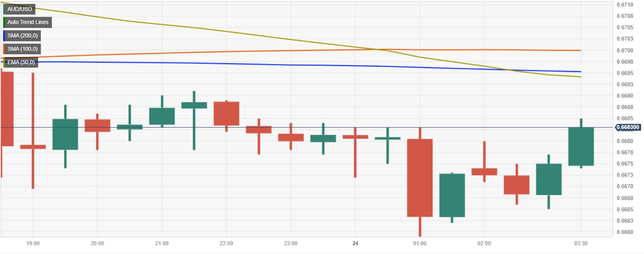Click the 19:00 time axis label
Image resolution: width=644 pixels, height=254 pixels.
pyautogui.click(x=33, y=243)
